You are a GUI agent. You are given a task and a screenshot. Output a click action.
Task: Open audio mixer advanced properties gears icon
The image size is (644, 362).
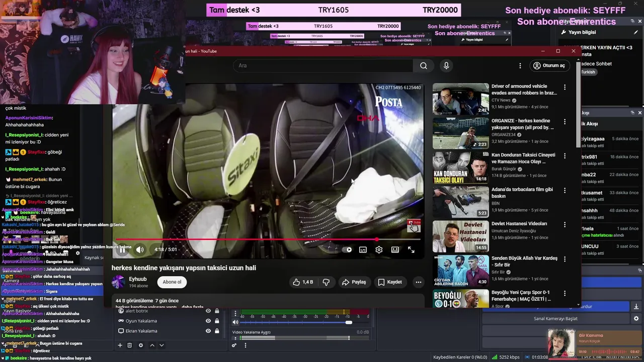point(234,345)
